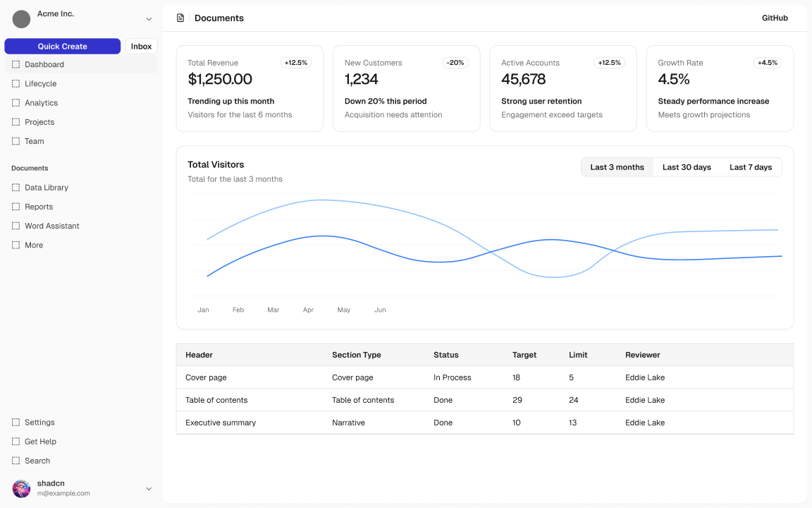Click More under Documents section
This screenshot has height=508, width=812.
(81, 245)
